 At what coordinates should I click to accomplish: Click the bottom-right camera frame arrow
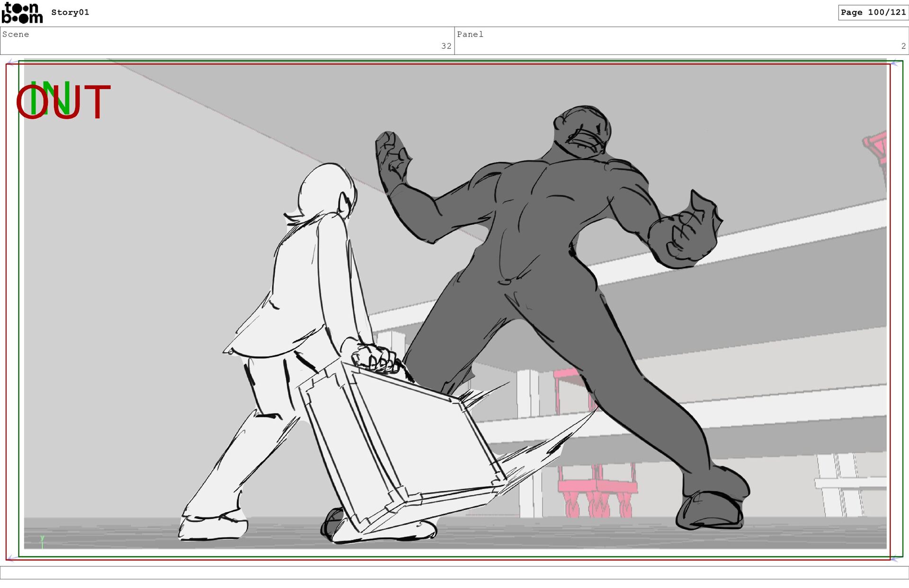pyautogui.click(x=895, y=559)
